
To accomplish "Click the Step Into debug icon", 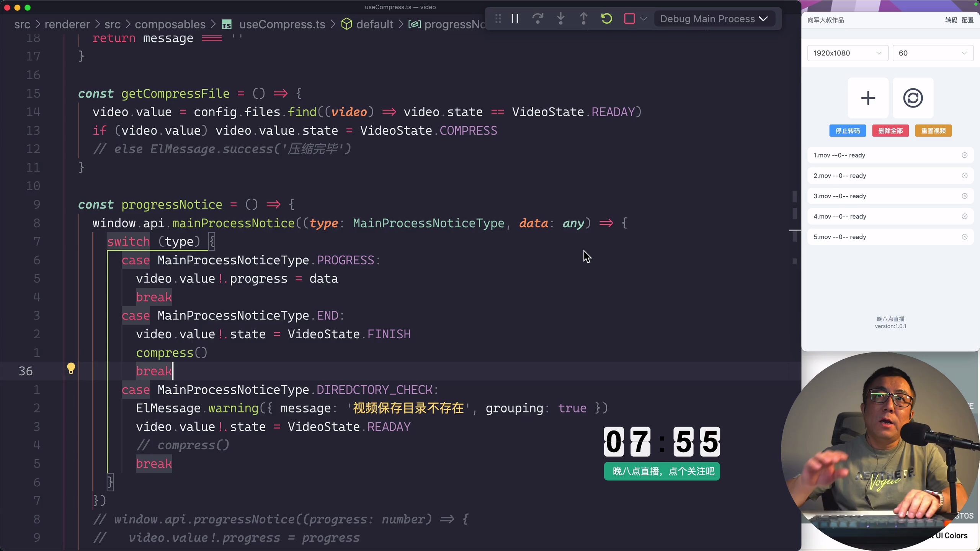I will 561,18.
